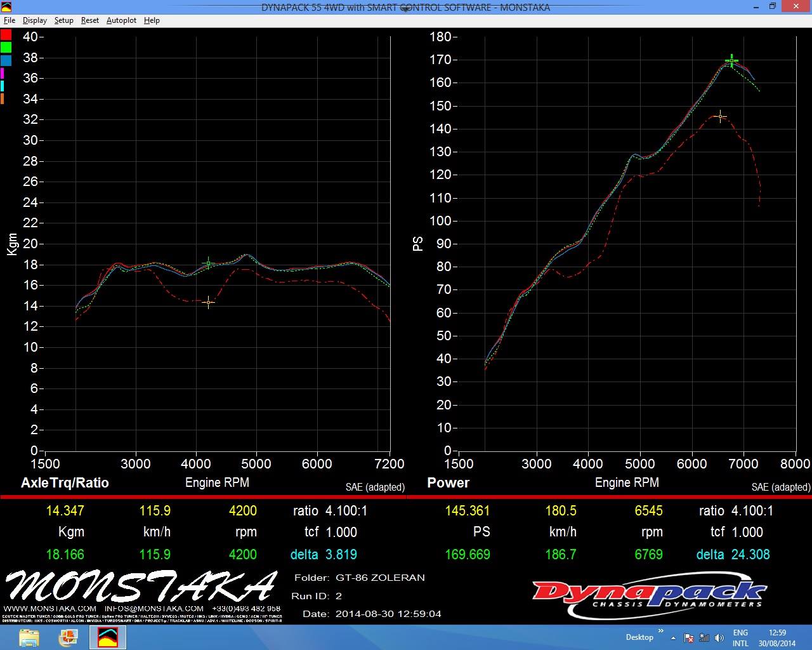Click the orange run color marker
Screen dimensions: 812x650
point(2,98)
